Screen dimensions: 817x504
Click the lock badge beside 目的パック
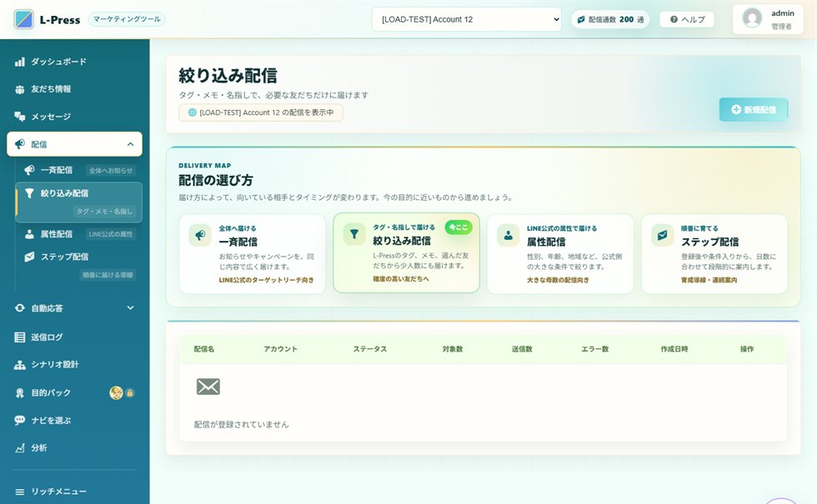click(x=130, y=393)
